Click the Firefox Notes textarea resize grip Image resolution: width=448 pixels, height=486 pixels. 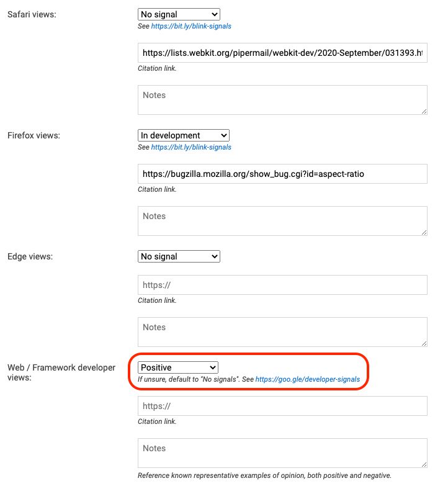(x=424, y=232)
